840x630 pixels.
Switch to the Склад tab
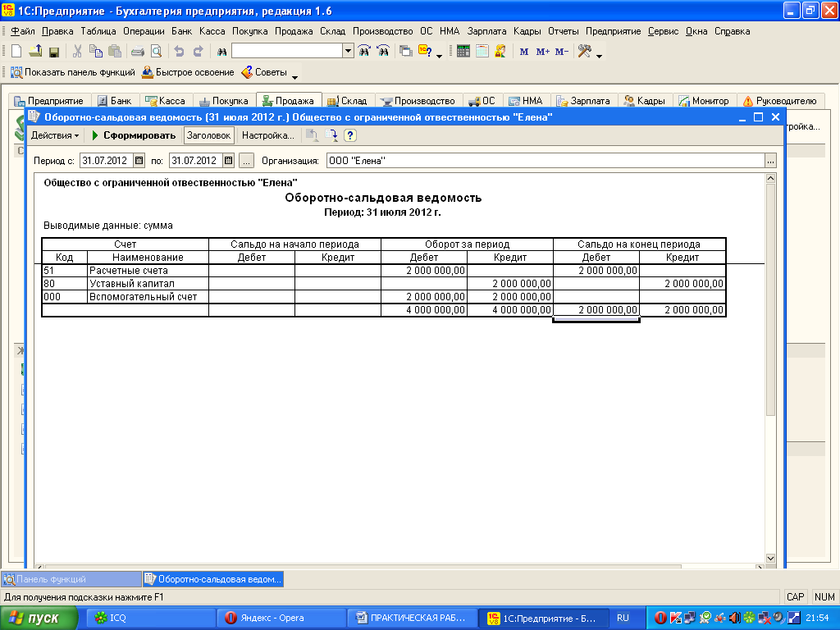point(347,101)
